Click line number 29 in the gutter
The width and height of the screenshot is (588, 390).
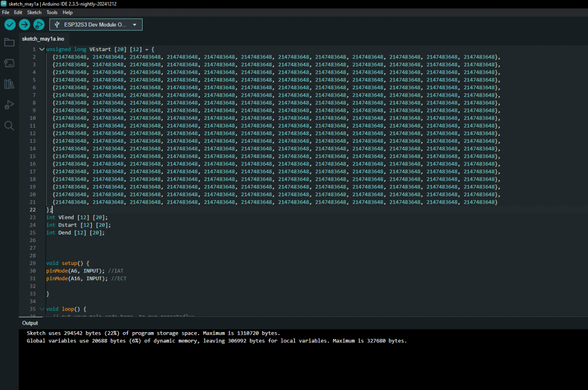(32, 263)
